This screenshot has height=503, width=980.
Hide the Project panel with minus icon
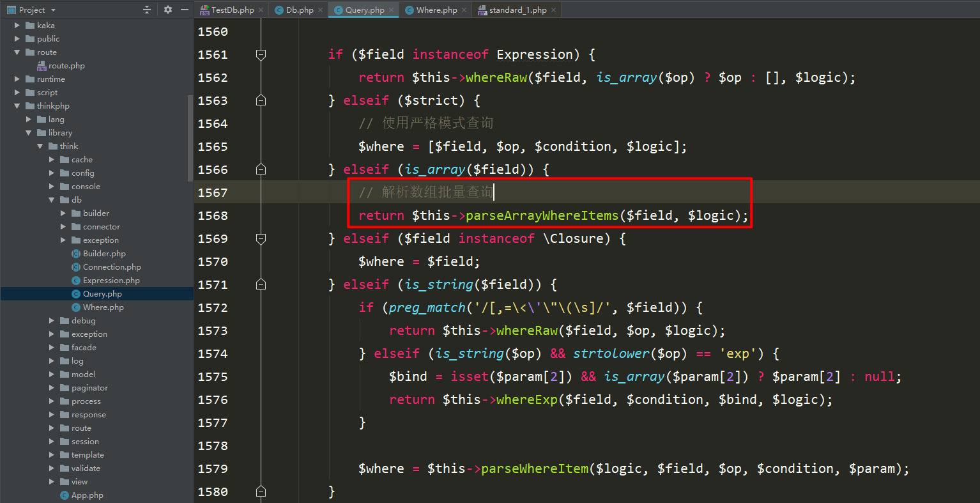(185, 10)
